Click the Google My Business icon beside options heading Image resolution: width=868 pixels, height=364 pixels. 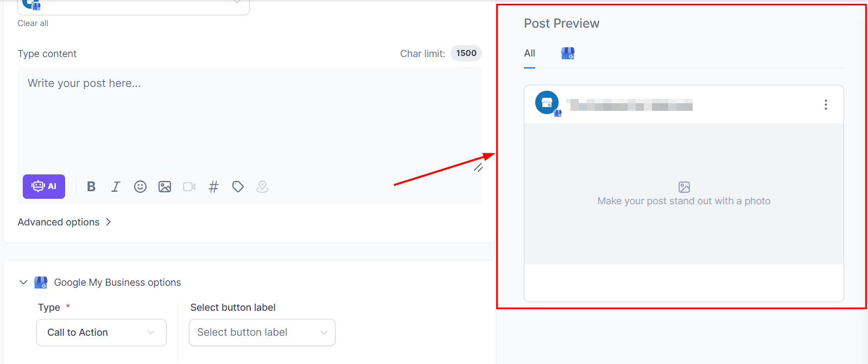tap(41, 283)
